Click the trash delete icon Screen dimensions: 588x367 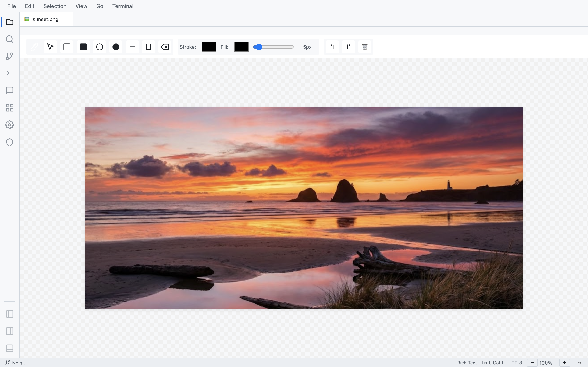(x=364, y=47)
